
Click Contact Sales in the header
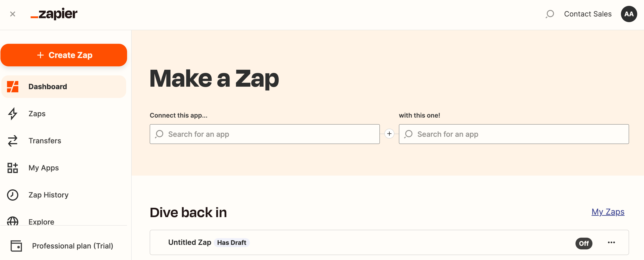click(x=587, y=14)
